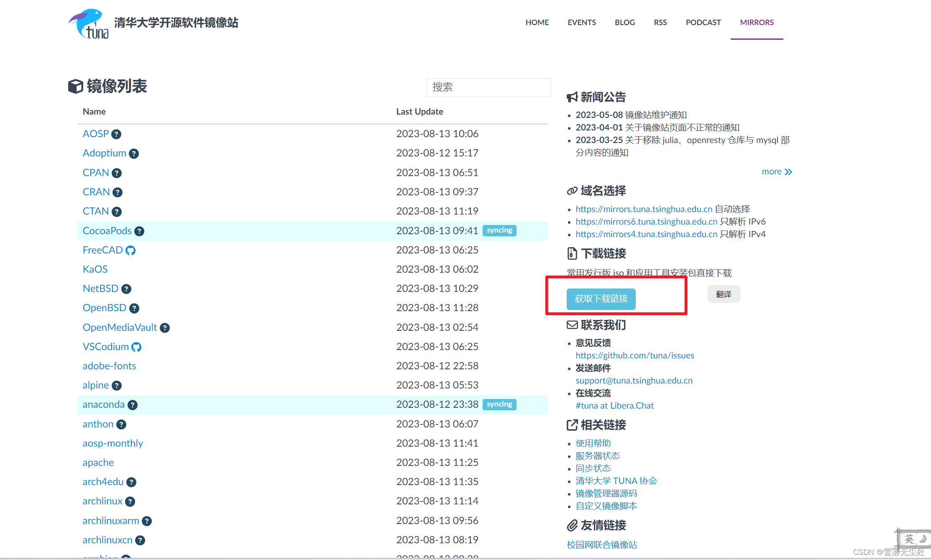Open the github.com/tuna/issues feedback link

tap(634, 355)
